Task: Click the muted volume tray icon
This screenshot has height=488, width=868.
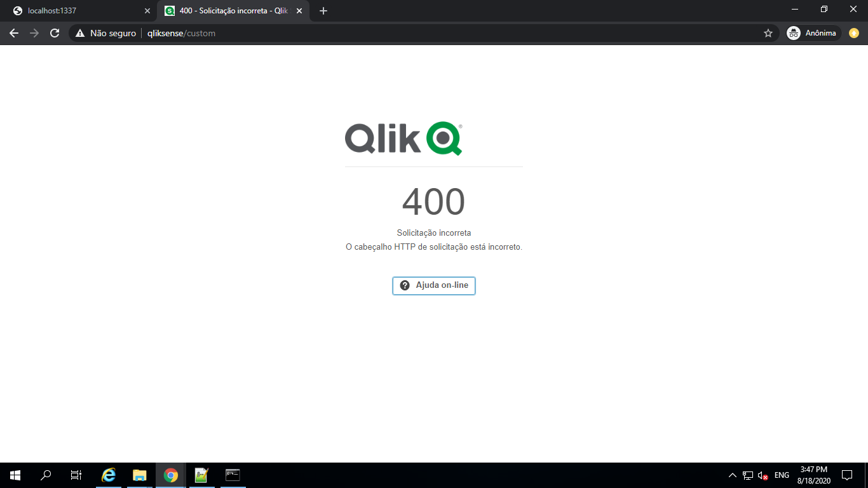Action: (763, 475)
